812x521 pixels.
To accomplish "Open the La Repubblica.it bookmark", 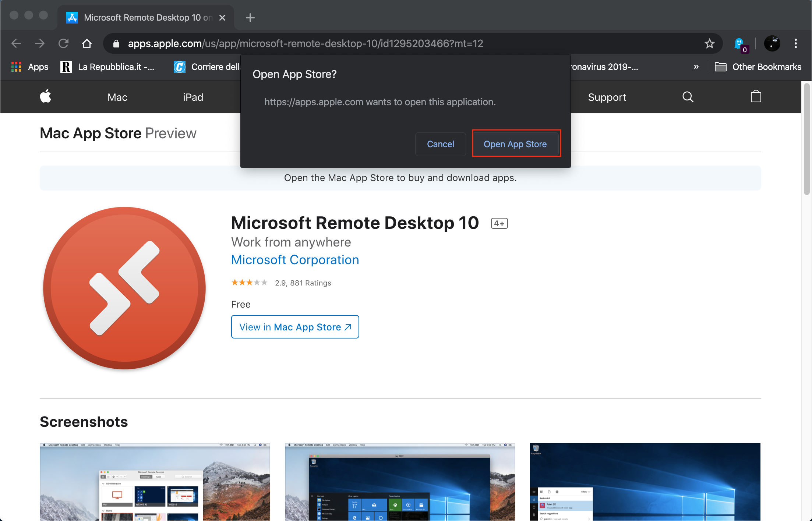I will (x=107, y=67).
